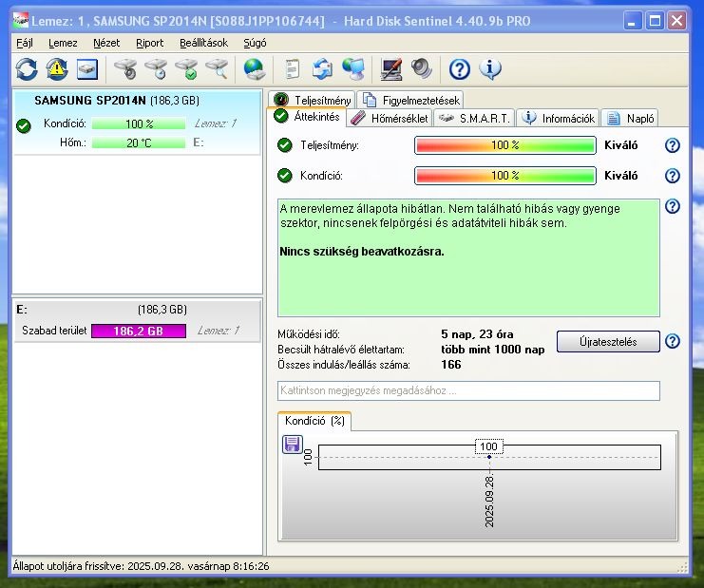Open the Riport menu
This screenshot has width=704, height=588.
(149, 43)
